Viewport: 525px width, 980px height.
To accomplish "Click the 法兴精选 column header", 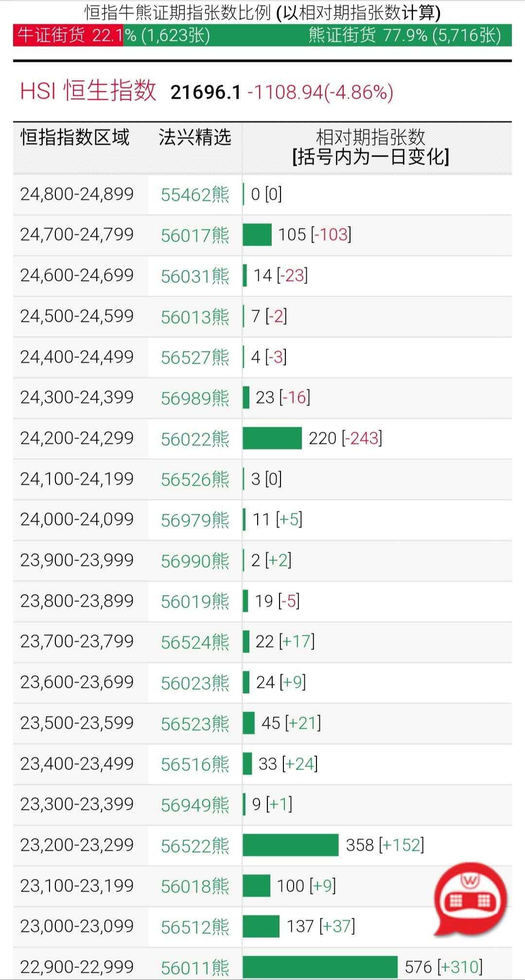I will coord(195,138).
